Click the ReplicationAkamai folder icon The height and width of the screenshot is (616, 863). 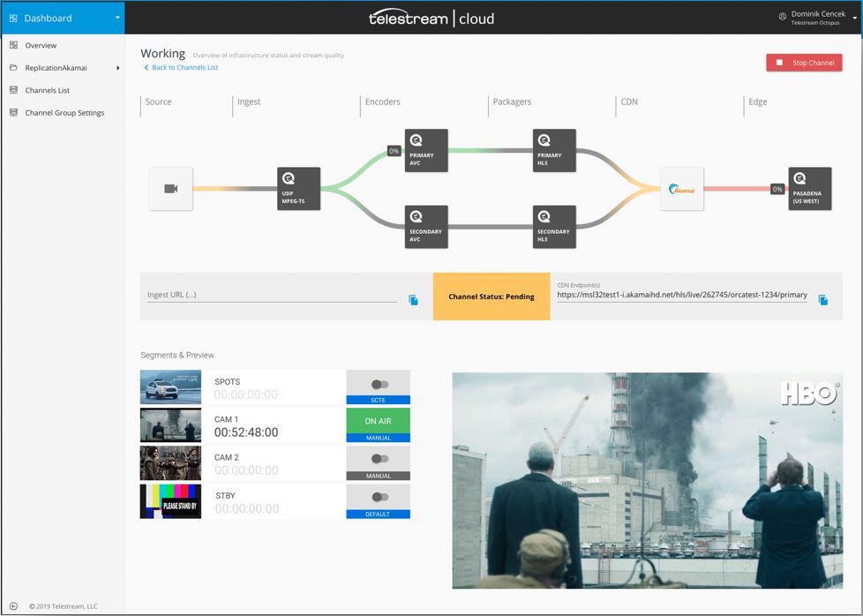pos(14,68)
